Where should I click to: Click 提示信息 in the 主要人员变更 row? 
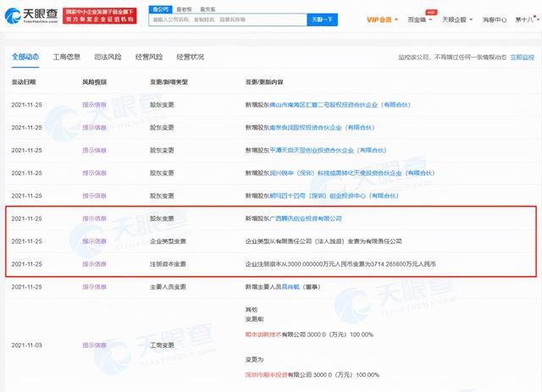click(x=94, y=287)
